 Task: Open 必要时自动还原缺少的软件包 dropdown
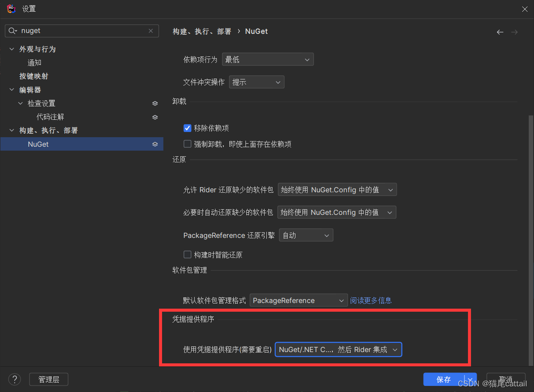(337, 212)
